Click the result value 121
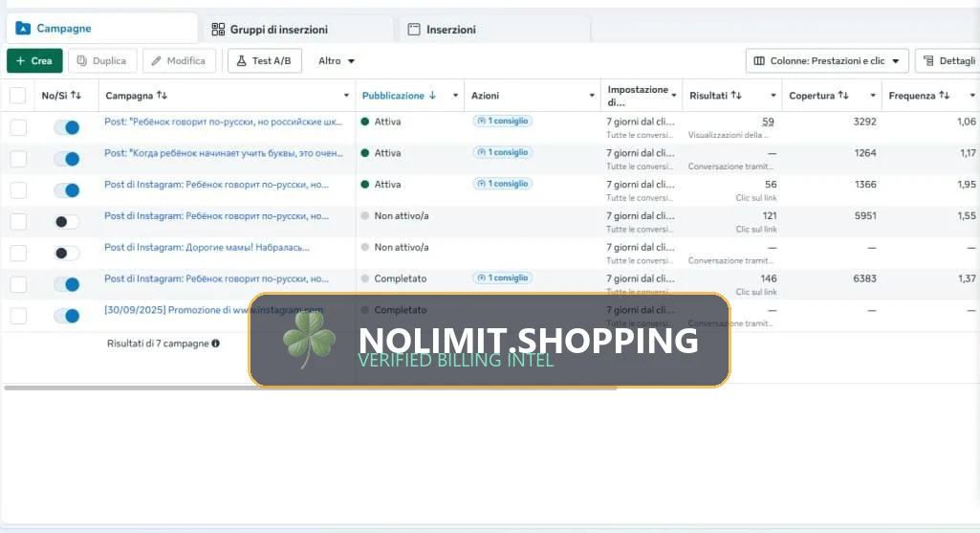Viewport: 980px width, 533px height. [x=770, y=215]
